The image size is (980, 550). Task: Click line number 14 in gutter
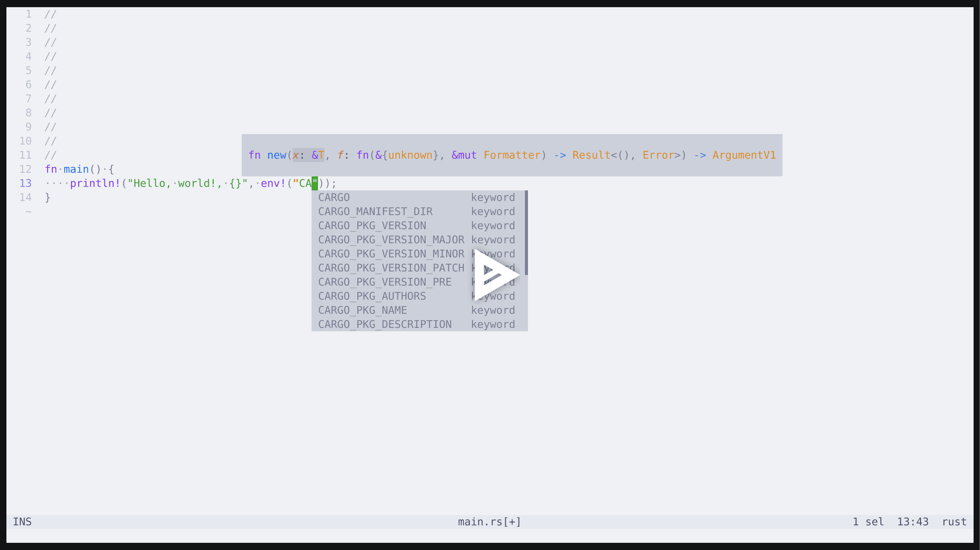pyautogui.click(x=25, y=198)
